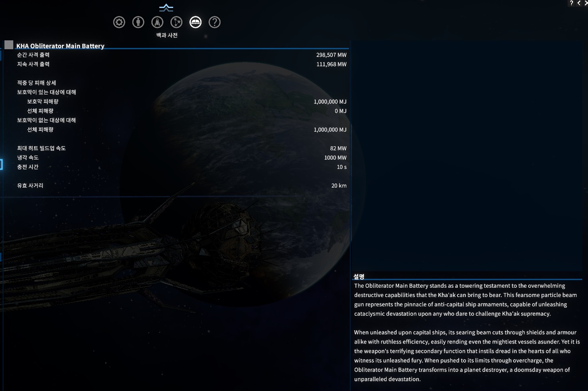Image resolution: width=588 pixels, height=391 pixels.
Task: Select the 냉각 속도 label
Action: pyautogui.click(x=27, y=157)
